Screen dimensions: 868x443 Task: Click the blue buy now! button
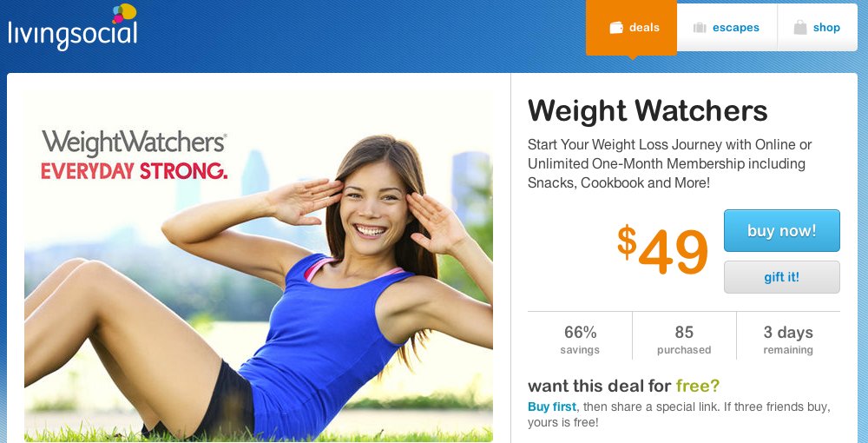pos(782,230)
